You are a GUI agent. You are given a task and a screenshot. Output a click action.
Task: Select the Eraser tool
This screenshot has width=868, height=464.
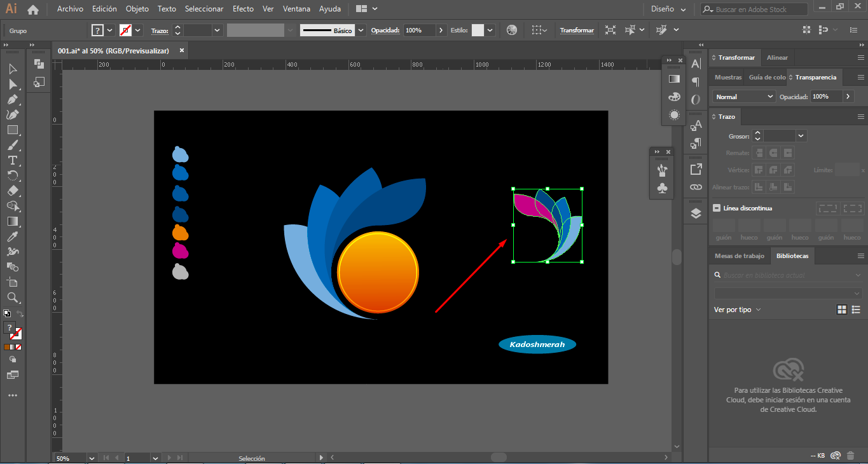[x=13, y=191]
